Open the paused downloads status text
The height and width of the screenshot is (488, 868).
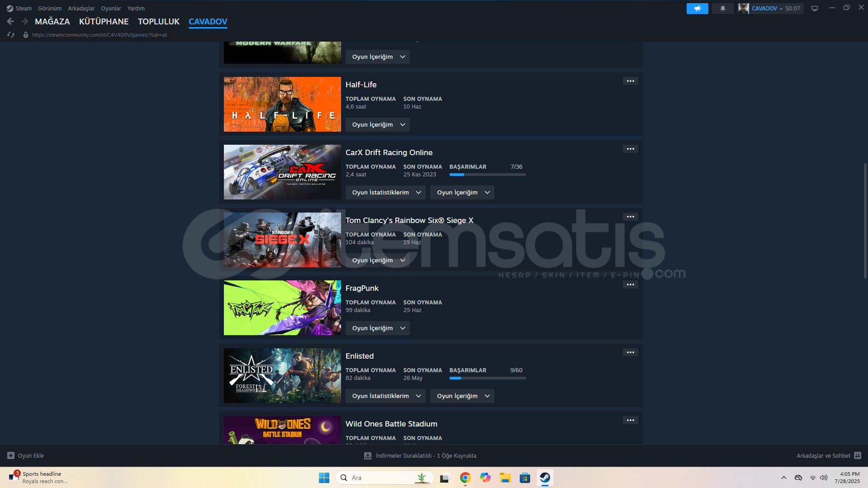point(426,456)
